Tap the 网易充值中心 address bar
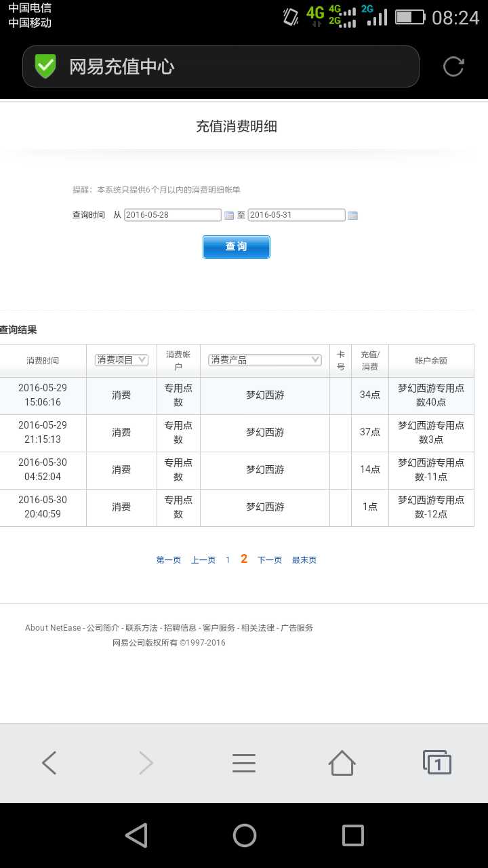 point(221,66)
